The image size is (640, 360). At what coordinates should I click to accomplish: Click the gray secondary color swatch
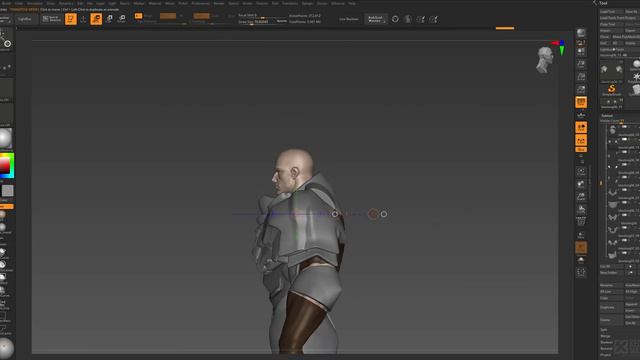[7, 191]
